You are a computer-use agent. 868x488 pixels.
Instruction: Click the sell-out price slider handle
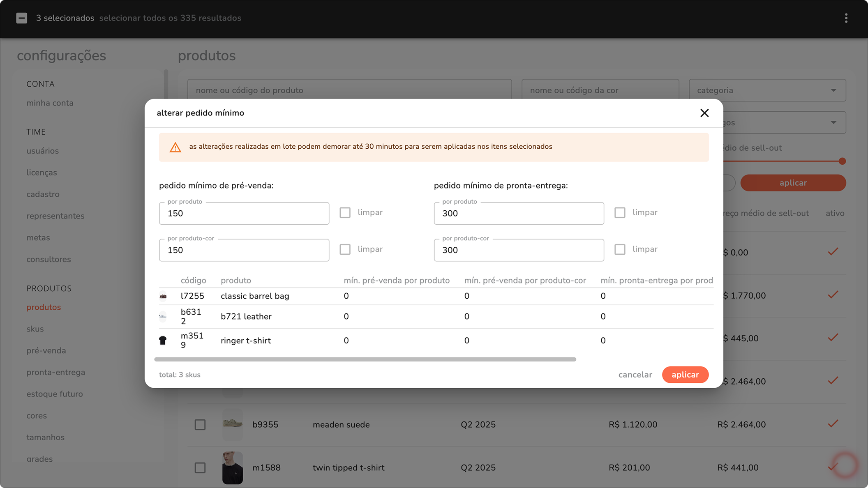842,161
